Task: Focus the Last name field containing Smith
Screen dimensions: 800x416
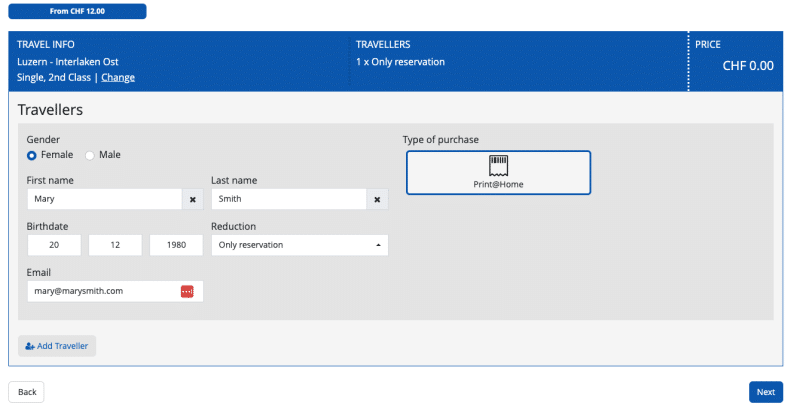Action: pyautogui.click(x=287, y=199)
